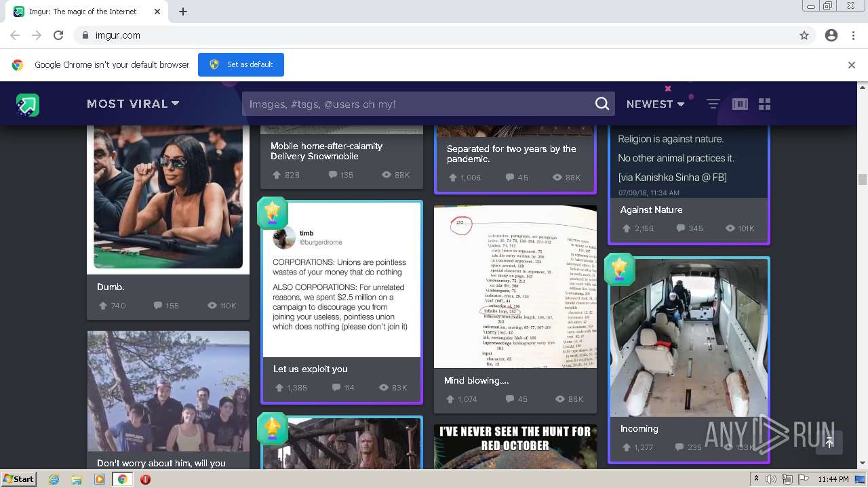Open Don't worry about him group photo post
868x488 pixels.
[168, 392]
